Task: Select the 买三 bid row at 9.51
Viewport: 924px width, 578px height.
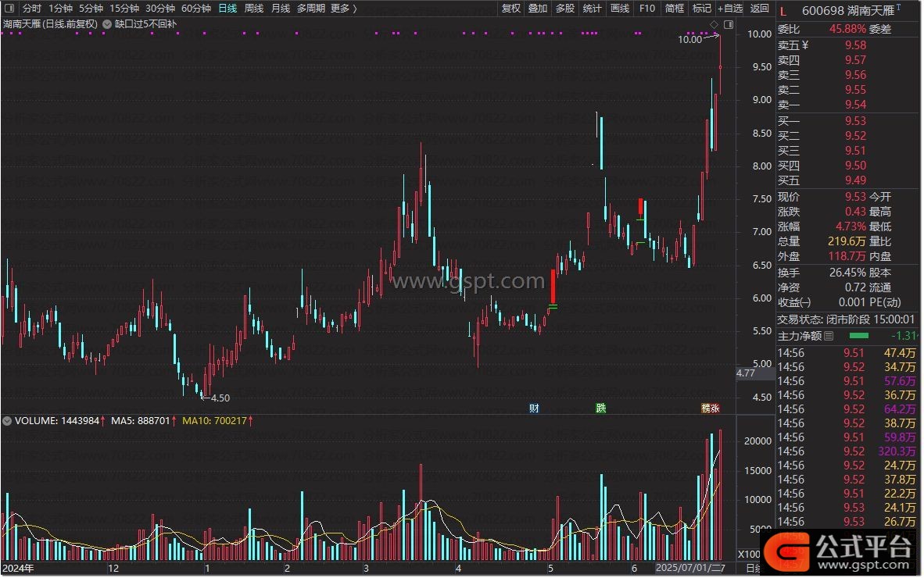Action: 849,151
